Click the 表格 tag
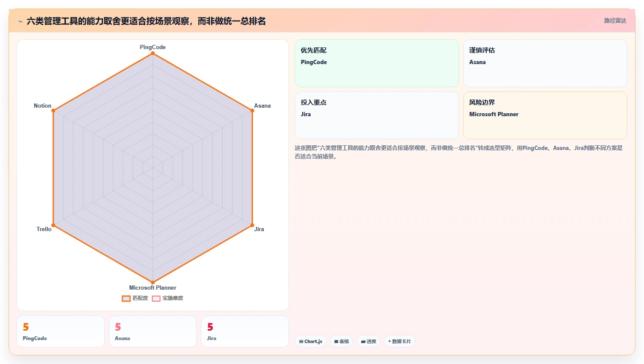Viewport: 644px width, 364px height. (341, 341)
